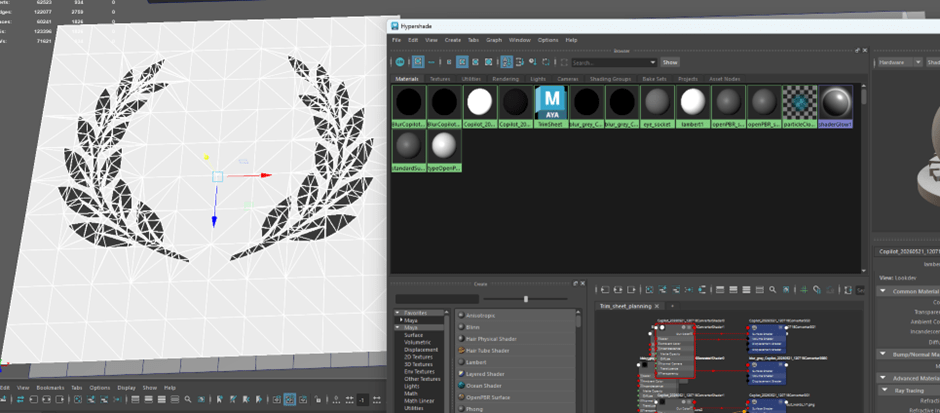Switch to the Utilities tab in Browser
The height and width of the screenshot is (413, 940).
click(471, 79)
